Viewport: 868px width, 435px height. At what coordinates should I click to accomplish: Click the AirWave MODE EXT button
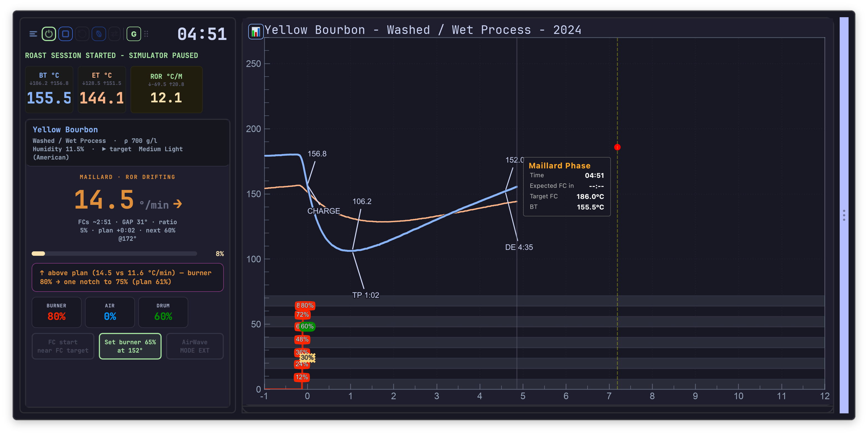[195, 346]
